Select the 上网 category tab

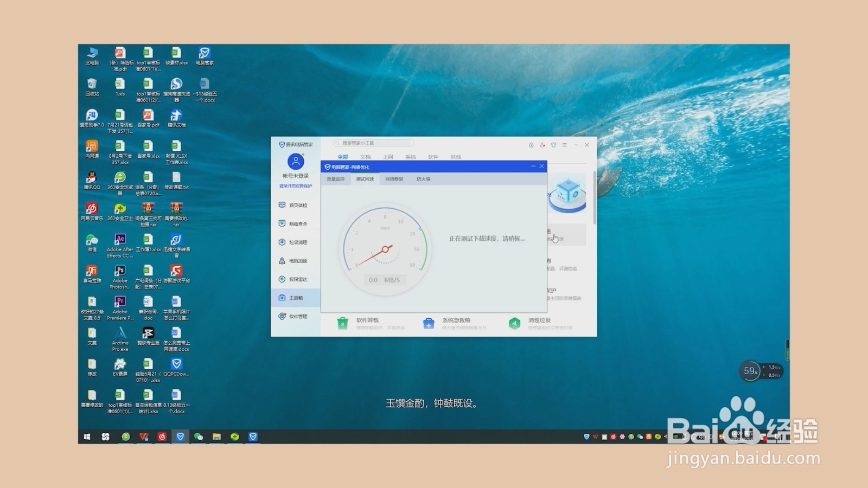tap(388, 157)
